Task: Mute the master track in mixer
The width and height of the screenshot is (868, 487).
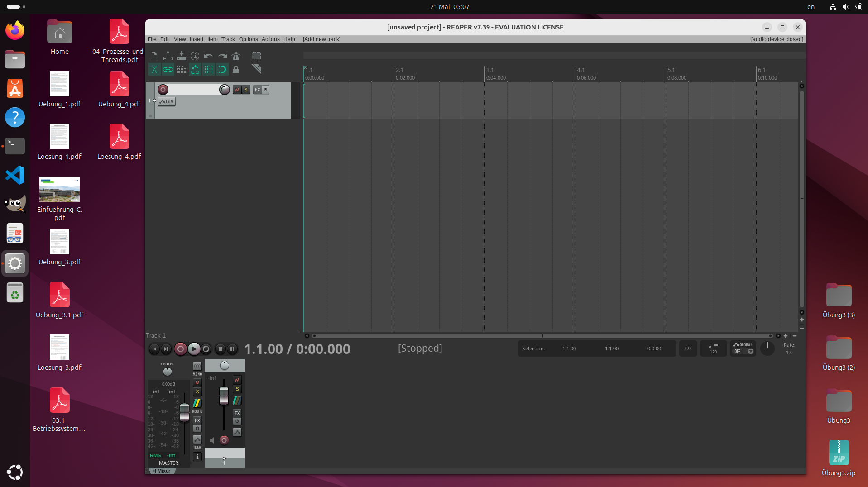Action: point(197,383)
